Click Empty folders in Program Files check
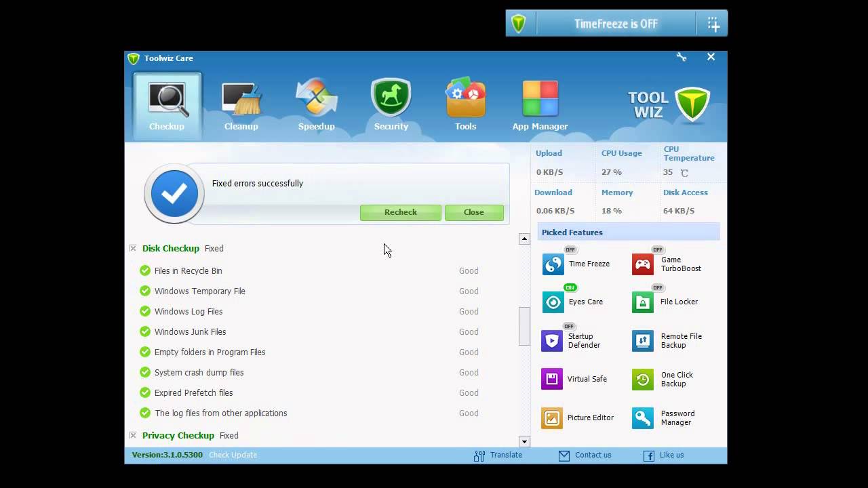This screenshot has height=488, width=868. tap(144, 352)
